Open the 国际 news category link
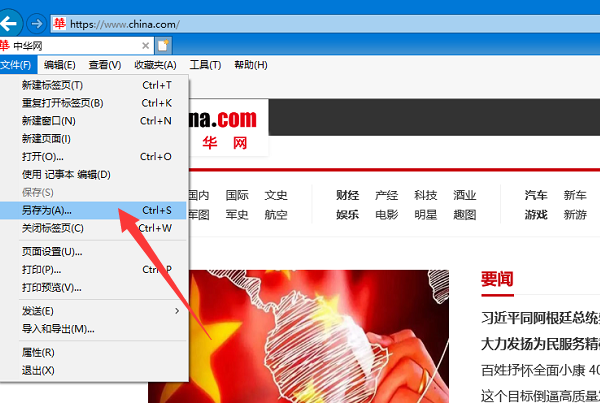Viewport: 600px width, 403px height. [237, 195]
